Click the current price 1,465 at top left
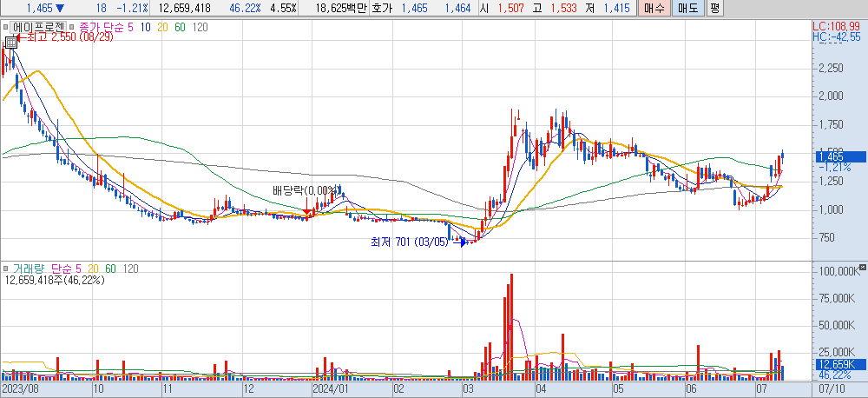The width and height of the screenshot is (868, 398). tap(39, 8)
